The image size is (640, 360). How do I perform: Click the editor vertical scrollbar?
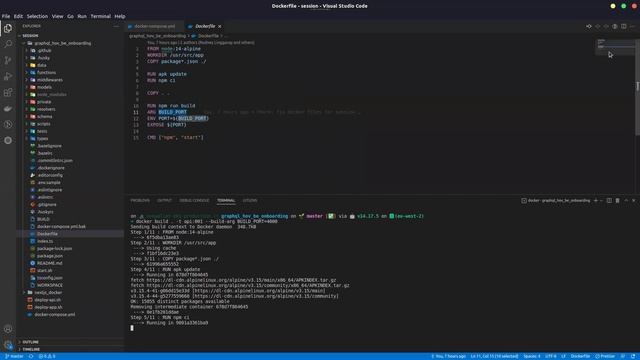coord(638,87)
